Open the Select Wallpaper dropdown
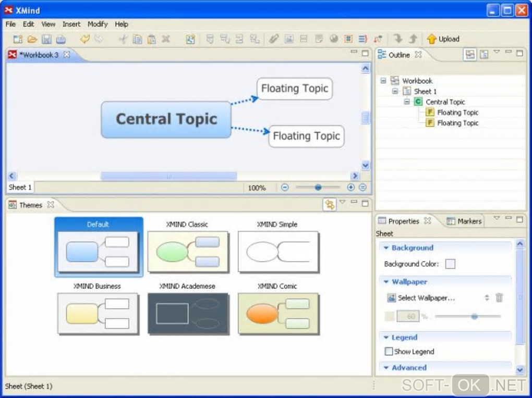 pyautogui.click(x=487, y=297)
